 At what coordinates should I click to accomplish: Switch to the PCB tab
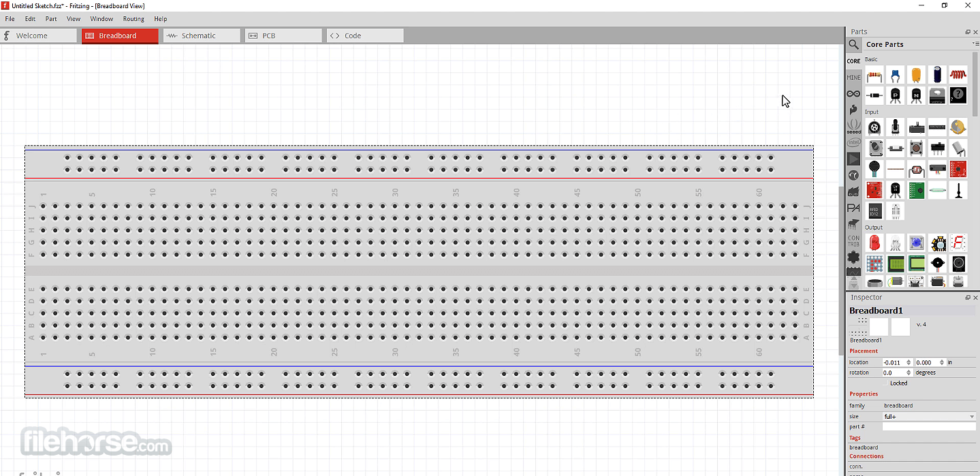pyautogui.click(x=283, y=35)
